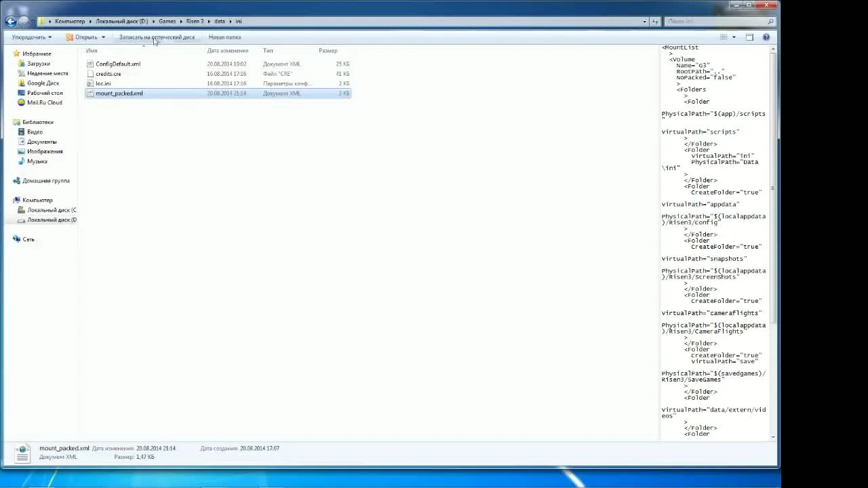The width and height of the screenshot is (868, 488).
Task: Navigate to Локальный диск (D:) in address bar
Action: pos(121,22)
